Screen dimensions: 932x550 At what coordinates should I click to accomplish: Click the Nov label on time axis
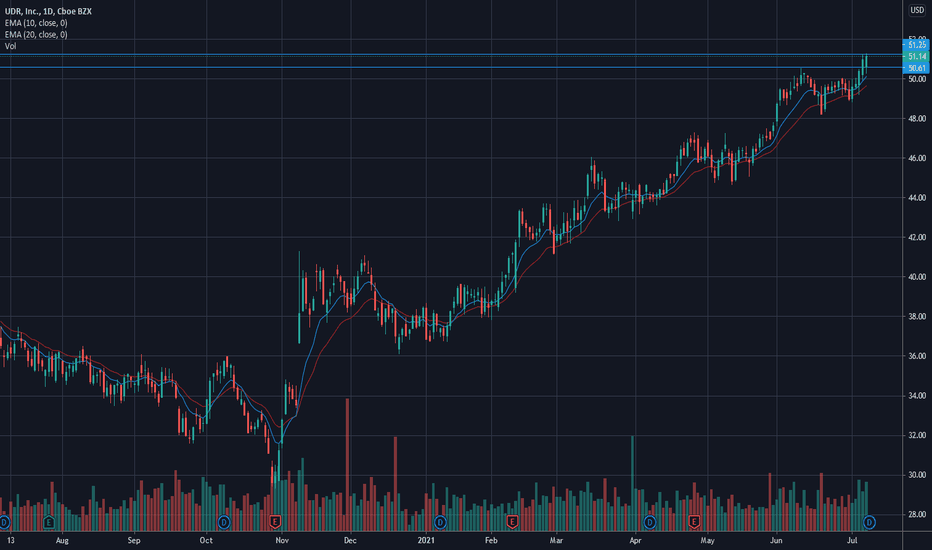tap(282, 540)
